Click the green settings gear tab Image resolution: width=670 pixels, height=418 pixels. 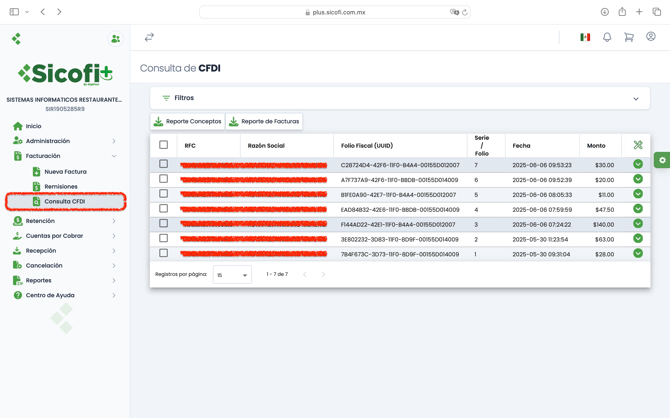[x=662, y=160]
